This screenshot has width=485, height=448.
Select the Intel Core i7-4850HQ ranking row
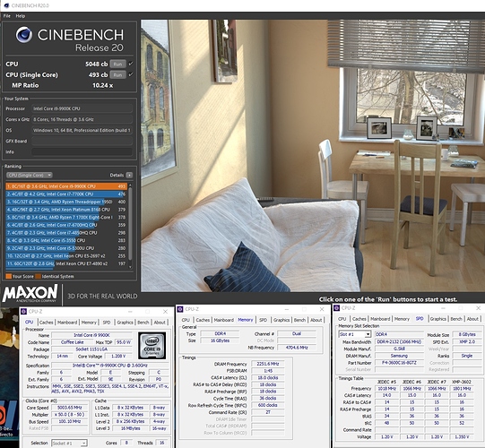pos(66,233)
